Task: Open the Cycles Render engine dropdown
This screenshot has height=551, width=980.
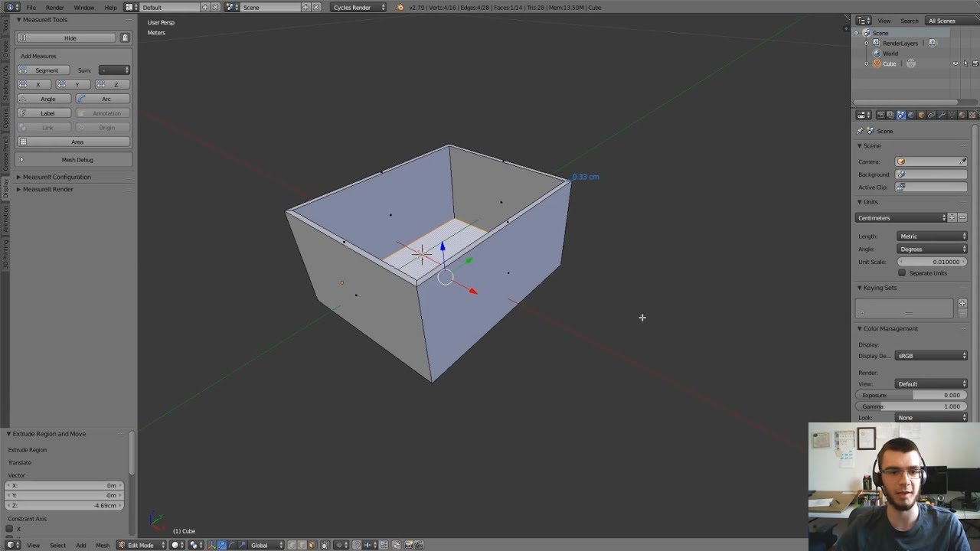Action: pos(359,8)
